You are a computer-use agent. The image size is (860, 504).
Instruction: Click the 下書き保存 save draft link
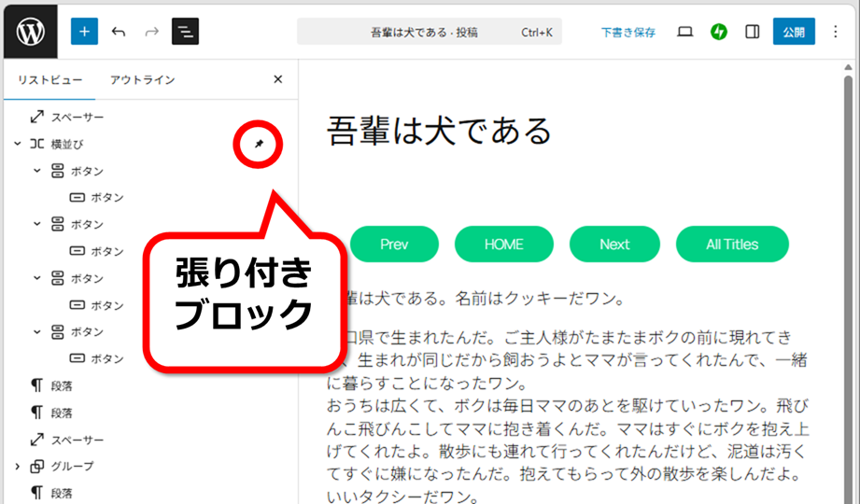pyautogui.click(x=627, y=32)
